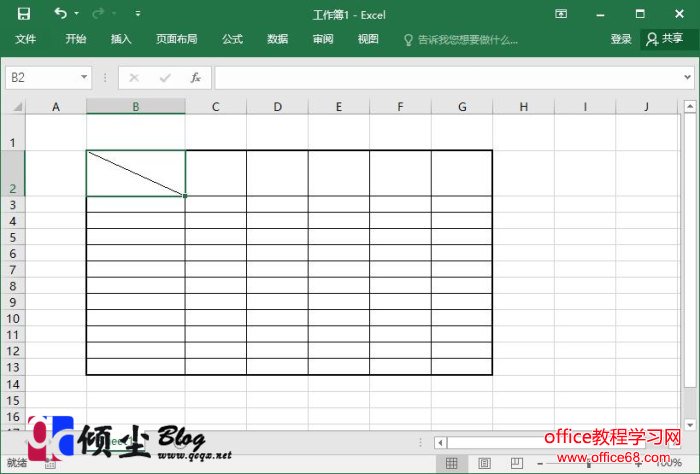The width and height of the screenshot is (700, 474).
Task: Switch to the 插入 ribbon tab
Action: coord(121,39)
